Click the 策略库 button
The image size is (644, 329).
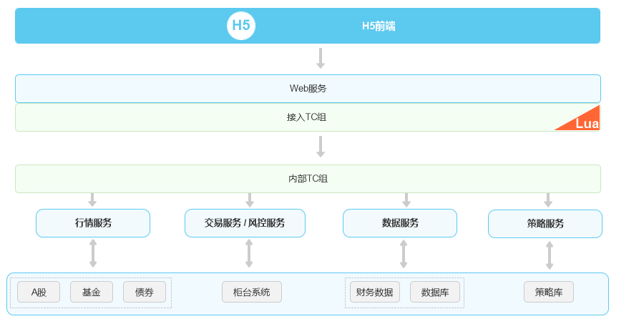(549, 292)
